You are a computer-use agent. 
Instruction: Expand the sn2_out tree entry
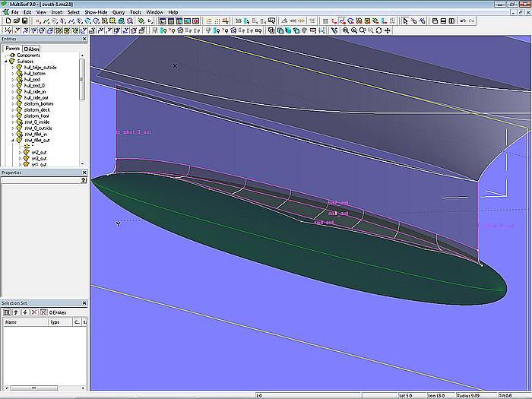[x=20, y=152]
